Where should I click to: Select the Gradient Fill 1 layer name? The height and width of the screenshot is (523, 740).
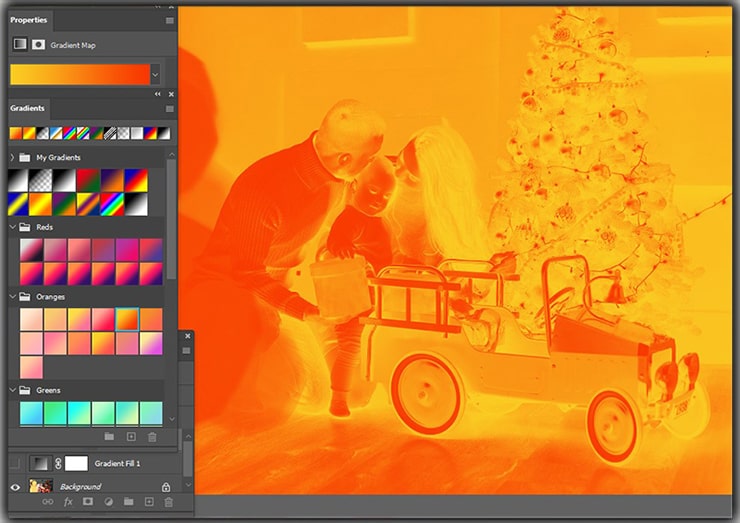[117, 464]
